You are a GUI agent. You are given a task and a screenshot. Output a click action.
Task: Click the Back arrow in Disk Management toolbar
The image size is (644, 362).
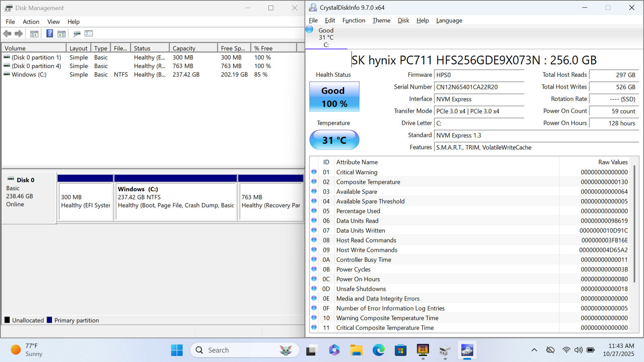coord(7,34)
